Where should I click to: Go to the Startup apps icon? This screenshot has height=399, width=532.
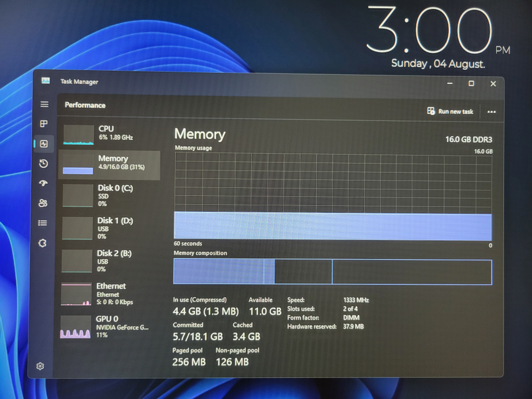44,183
